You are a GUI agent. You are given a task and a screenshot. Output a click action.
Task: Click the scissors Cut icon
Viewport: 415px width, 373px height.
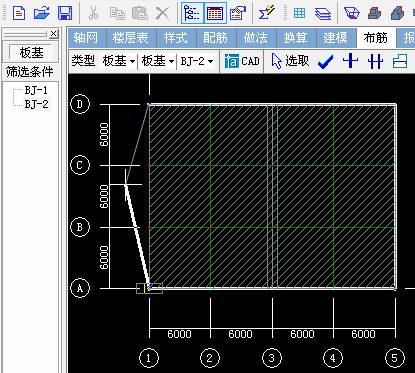click(x=94, y=13)
